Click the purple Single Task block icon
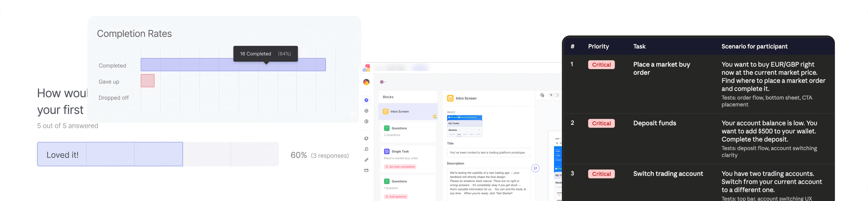 click(387, 151)
